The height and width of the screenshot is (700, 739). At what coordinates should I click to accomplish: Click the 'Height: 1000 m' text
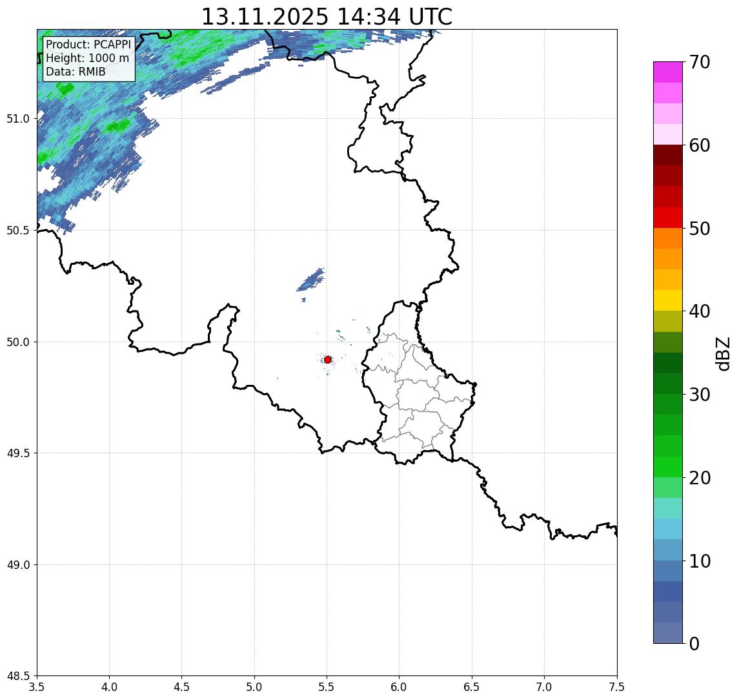point(87,58)
